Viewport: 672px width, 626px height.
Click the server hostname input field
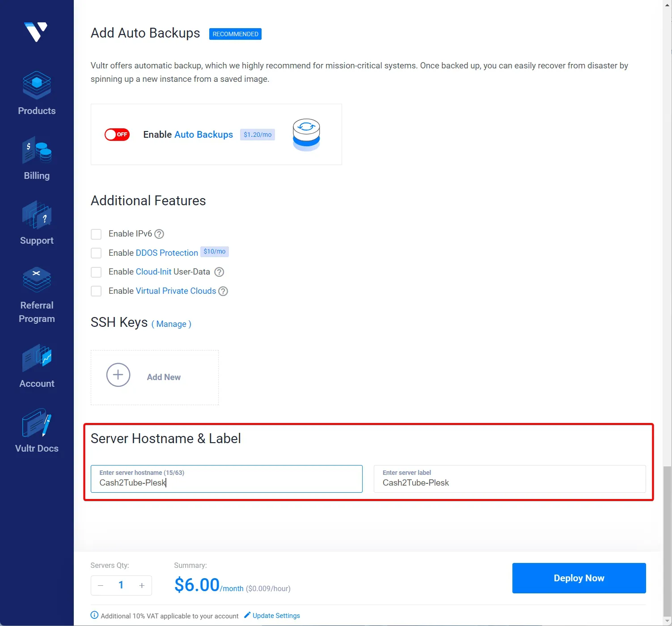(227, 479)
